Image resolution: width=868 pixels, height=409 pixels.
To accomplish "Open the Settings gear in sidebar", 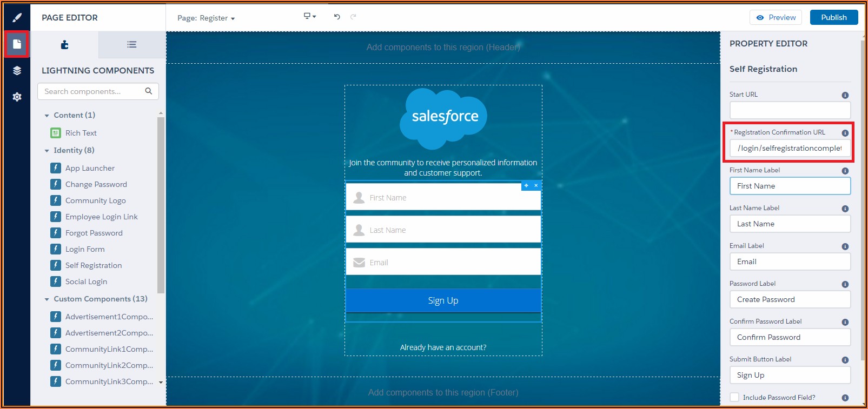I will click(17, 97).
